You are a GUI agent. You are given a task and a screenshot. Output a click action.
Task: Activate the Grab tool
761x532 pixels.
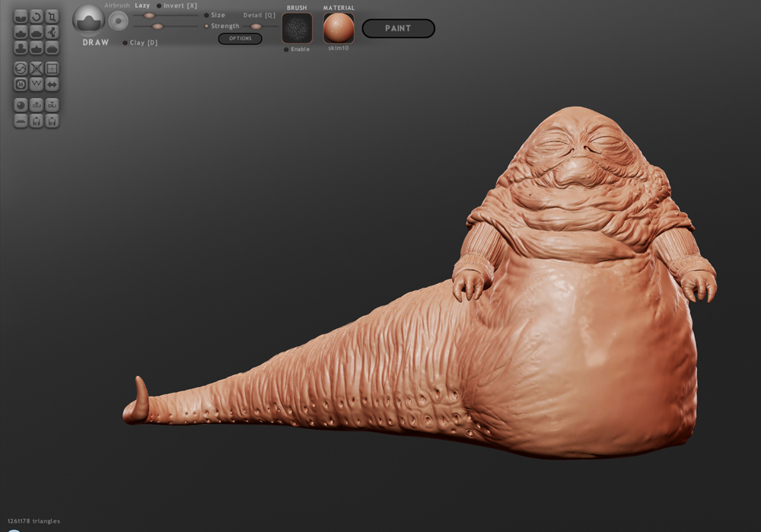point(52,32)
